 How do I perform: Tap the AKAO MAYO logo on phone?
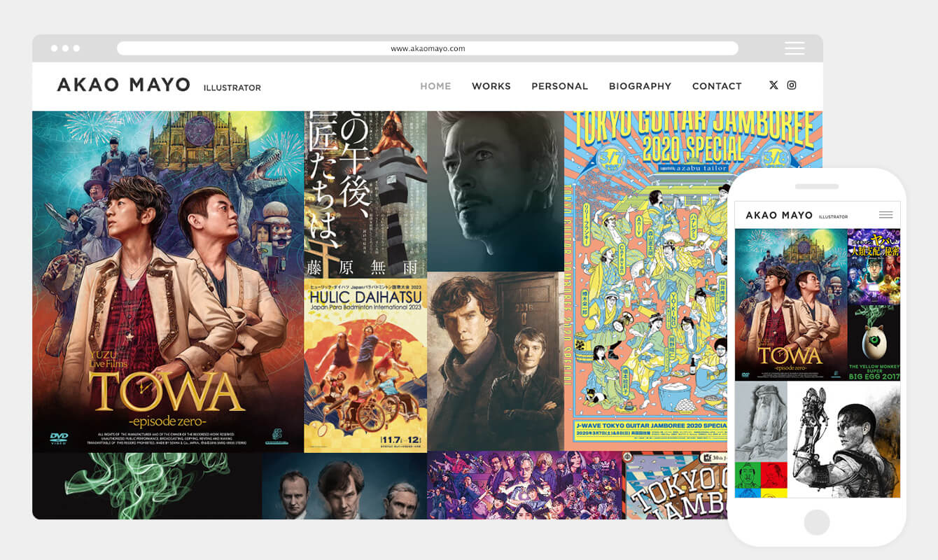coord(779,216)
